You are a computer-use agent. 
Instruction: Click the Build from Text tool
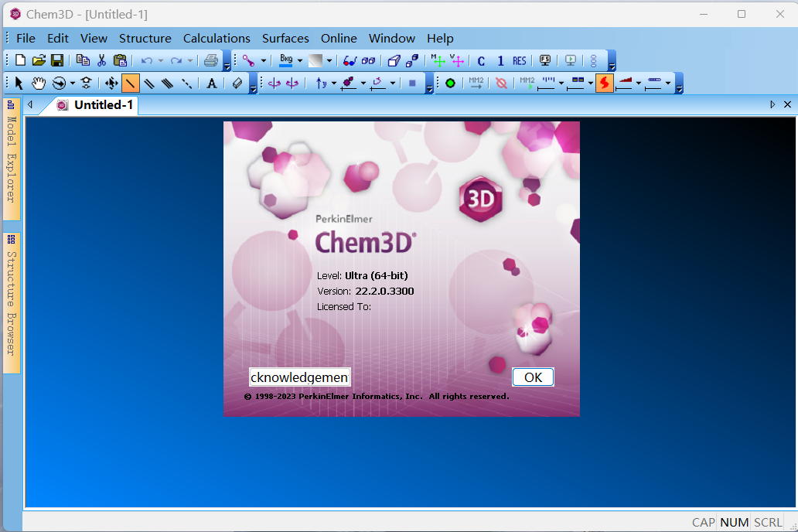pos(212,83)
